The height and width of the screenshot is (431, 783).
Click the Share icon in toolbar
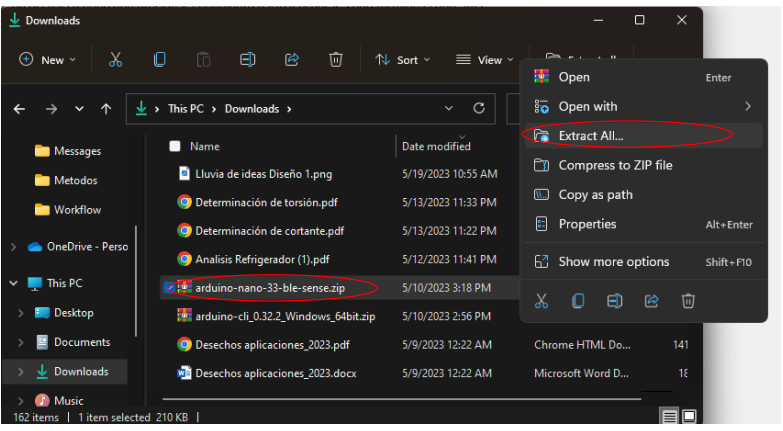[292, 60]
